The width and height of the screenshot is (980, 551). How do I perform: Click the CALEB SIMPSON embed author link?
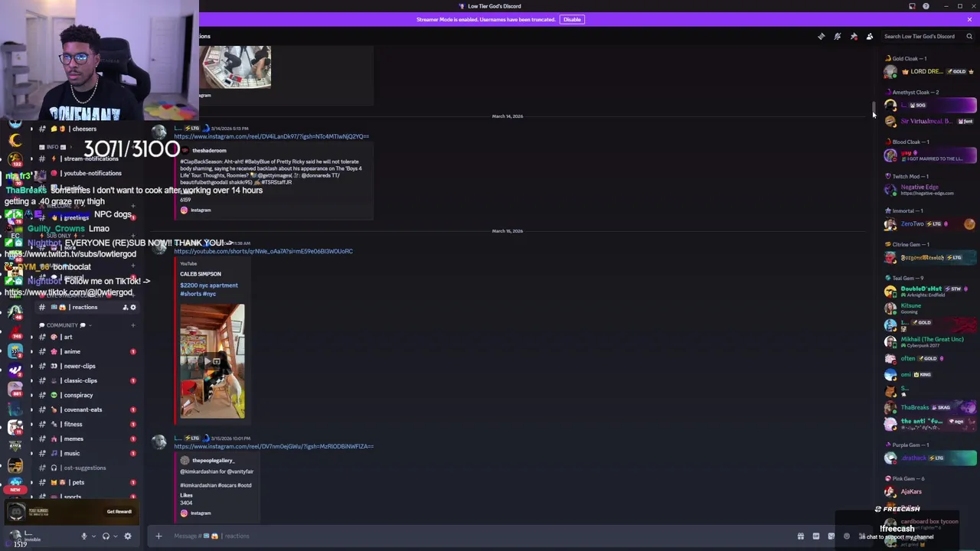[201, 274]
